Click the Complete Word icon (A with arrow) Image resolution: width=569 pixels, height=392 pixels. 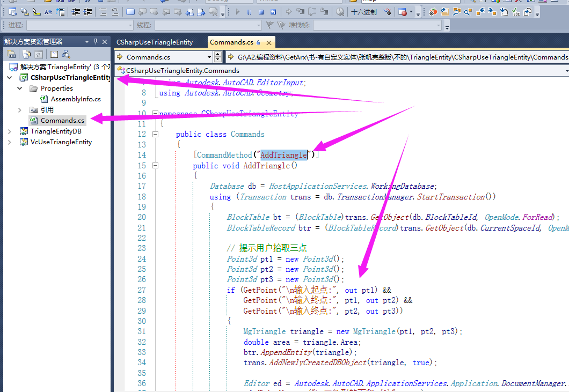pos(48,12)
